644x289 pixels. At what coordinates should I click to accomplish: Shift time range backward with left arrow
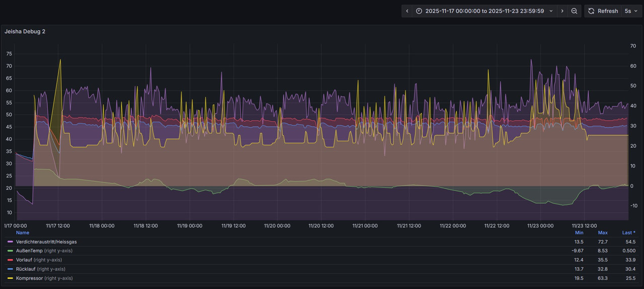tap(407, 11)
